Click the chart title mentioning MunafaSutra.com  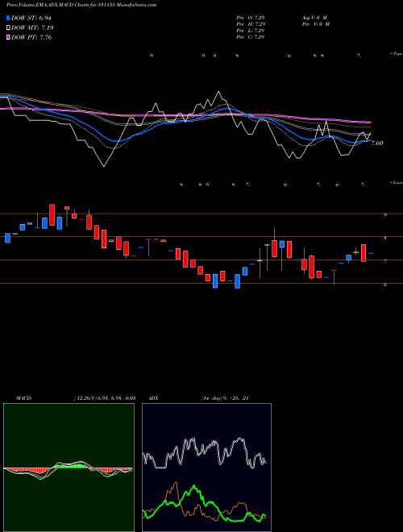(x=81, y=5)
